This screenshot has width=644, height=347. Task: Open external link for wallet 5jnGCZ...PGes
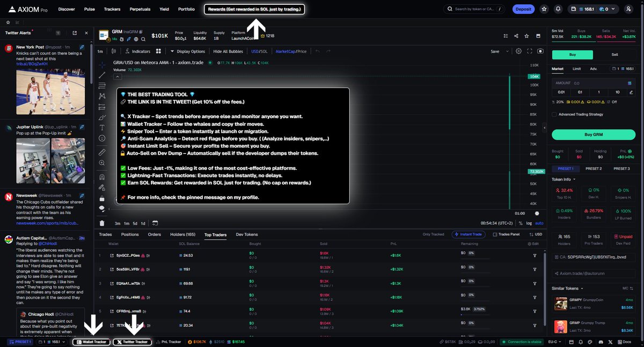[111, 255]
